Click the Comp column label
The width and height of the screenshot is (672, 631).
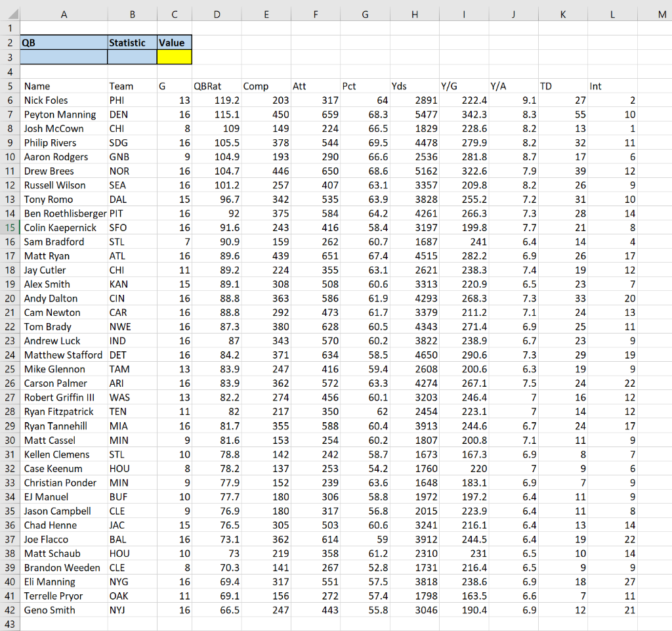tap(256, 86)
